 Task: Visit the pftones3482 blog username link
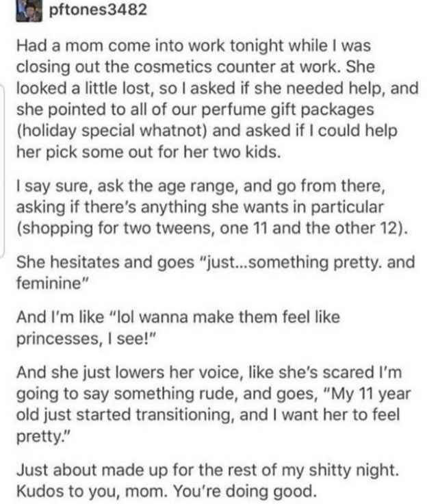point(98,10)
